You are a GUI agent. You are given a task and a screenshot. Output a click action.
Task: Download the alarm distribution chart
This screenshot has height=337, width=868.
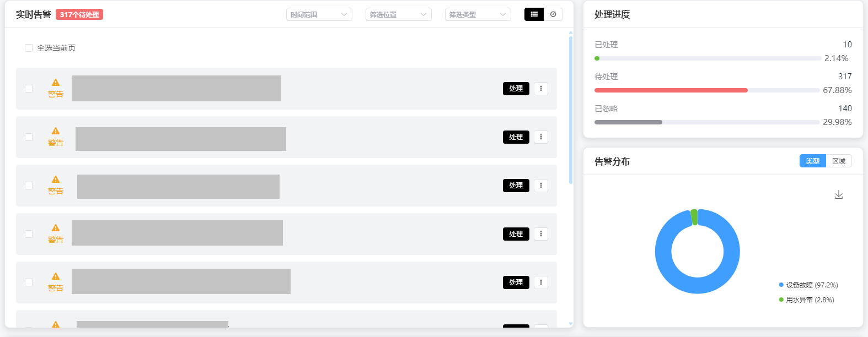838,195
